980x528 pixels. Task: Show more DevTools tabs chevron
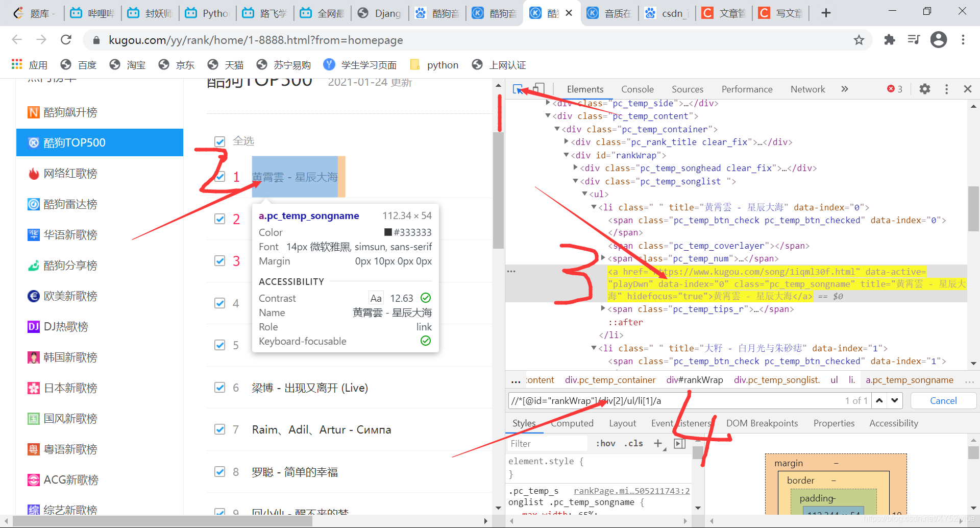pos(845,89)
